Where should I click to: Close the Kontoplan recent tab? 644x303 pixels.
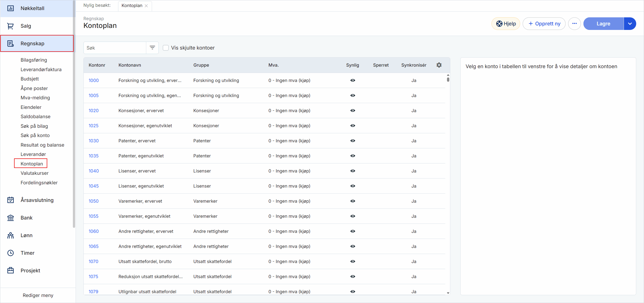click(x=146, y=6)
